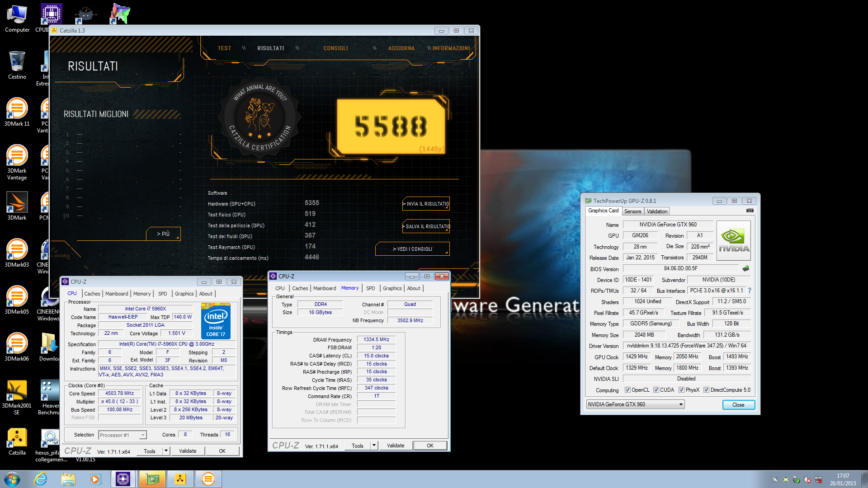Open the 3DMark05 desktop shortcut
This screenshot has width=868, height=488.
point(17,300)
